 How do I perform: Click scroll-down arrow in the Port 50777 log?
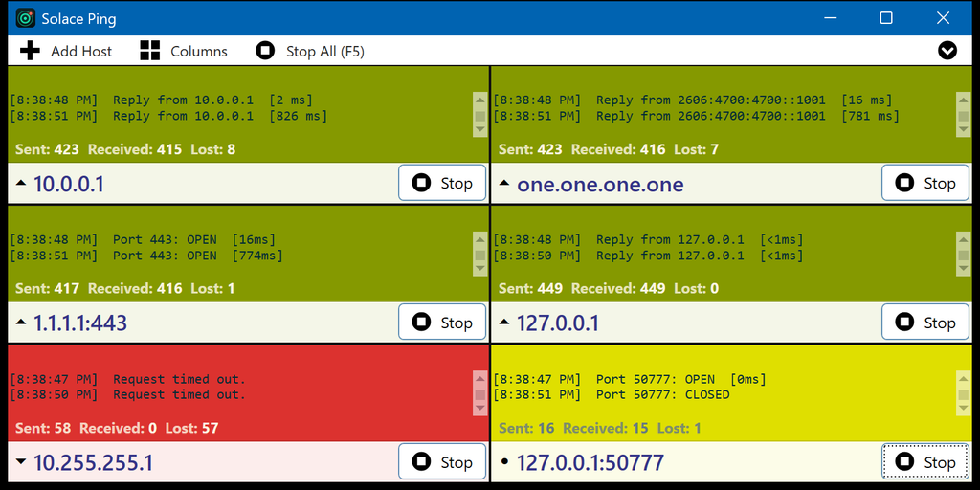click(963, 409)
